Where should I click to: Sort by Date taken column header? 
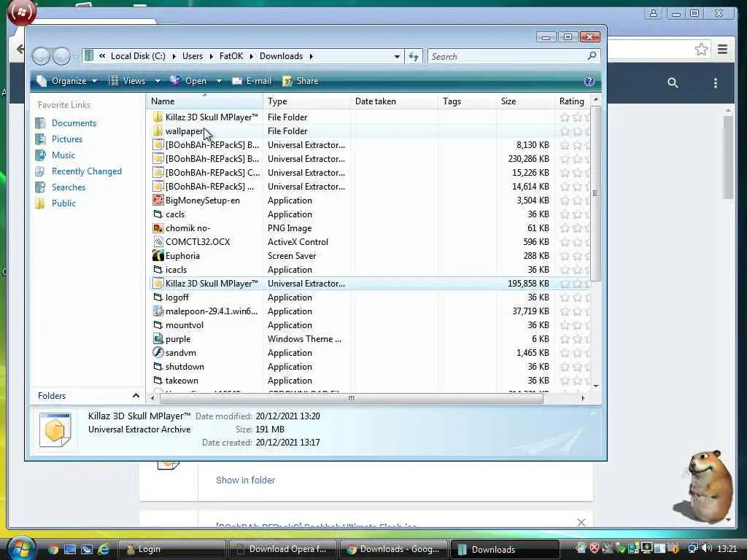tap(394, 101)
